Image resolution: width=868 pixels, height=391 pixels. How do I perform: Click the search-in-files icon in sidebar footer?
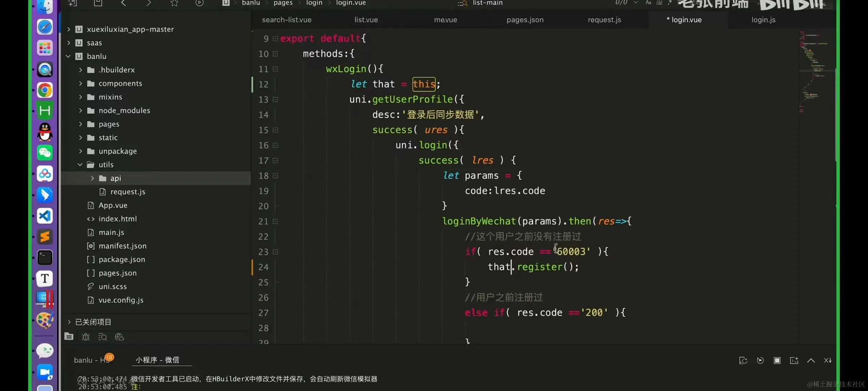pos(102,337)
